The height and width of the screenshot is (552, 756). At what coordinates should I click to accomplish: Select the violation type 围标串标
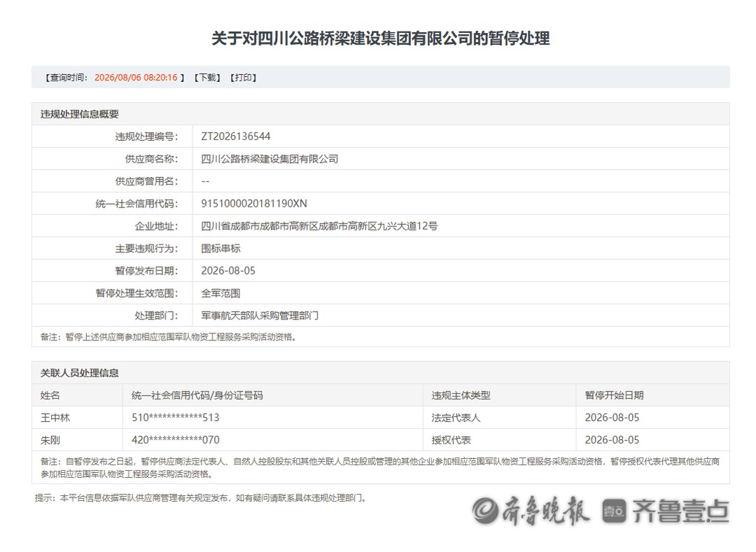click(x=220, y=249)
